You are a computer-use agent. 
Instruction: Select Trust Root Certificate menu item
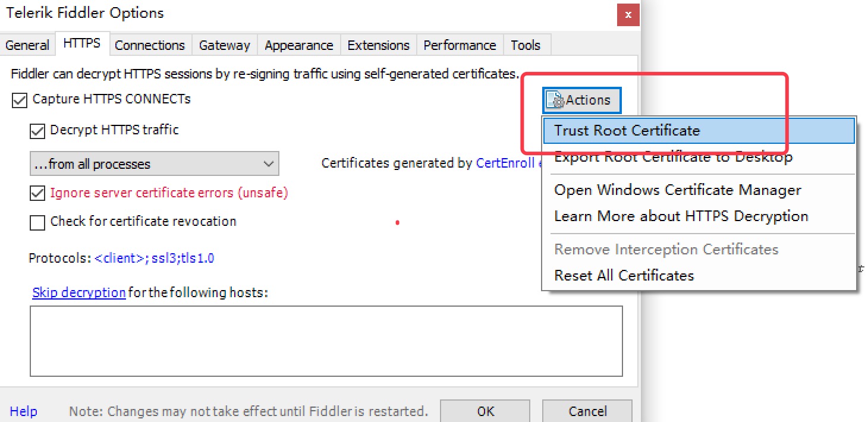tap(627, 131)
